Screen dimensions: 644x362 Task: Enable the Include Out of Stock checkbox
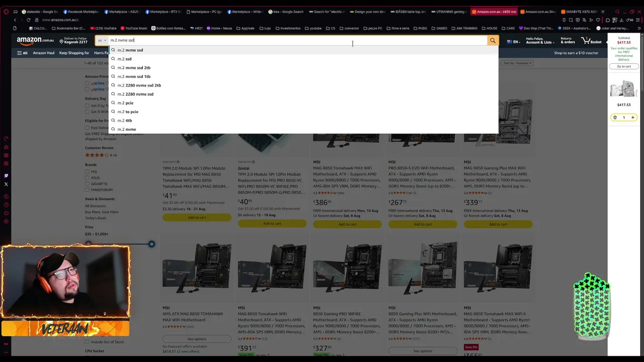tap(87, 342)
